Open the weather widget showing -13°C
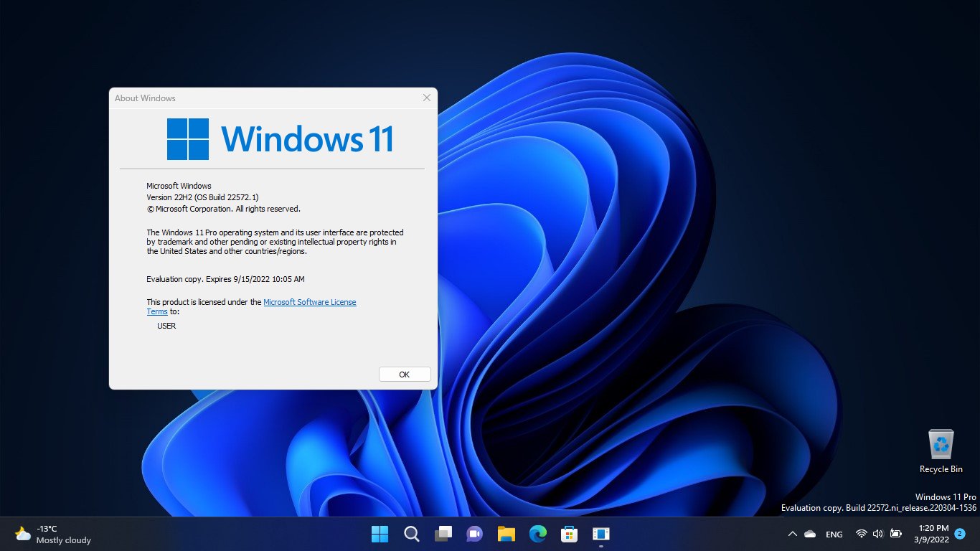980x551 pixels. click(53, 534)
